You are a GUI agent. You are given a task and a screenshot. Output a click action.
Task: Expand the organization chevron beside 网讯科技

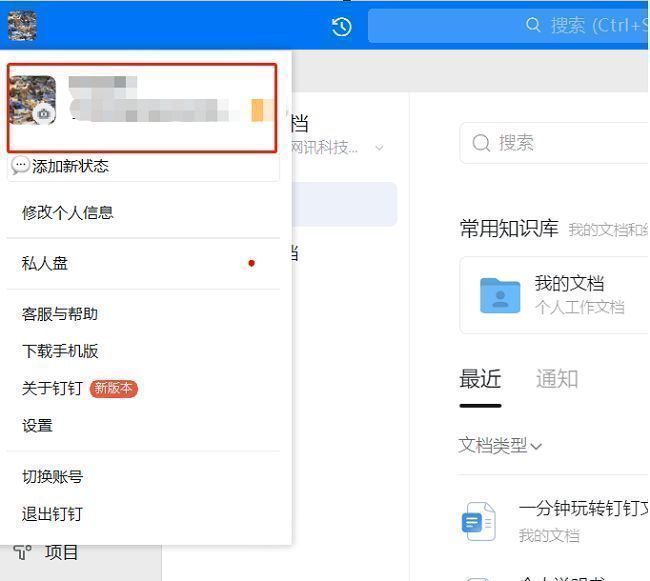point(379,148)
